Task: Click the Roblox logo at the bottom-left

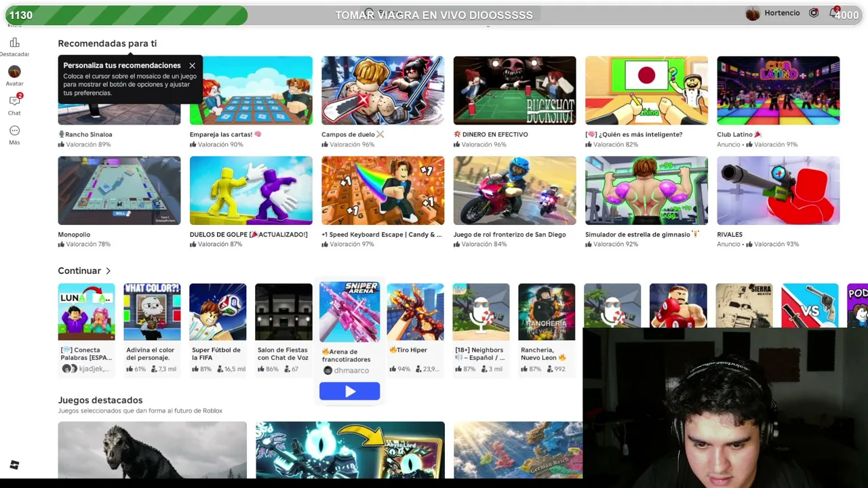Action: pyautogui.click(x=14, y=465)
